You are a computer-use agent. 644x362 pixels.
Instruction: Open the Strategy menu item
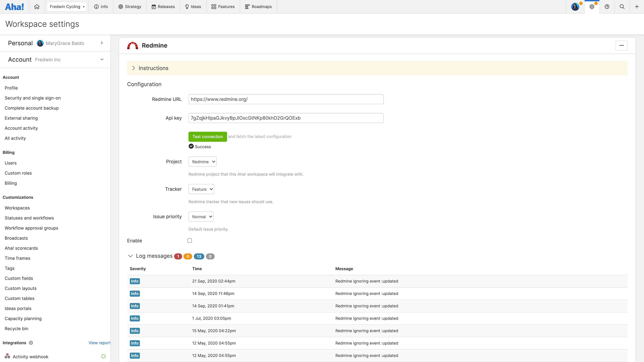coord(130,6)
